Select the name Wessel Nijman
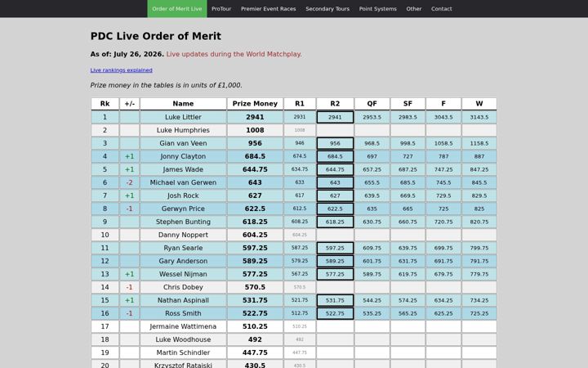Image resolution: width=588 pixels, height=368 pixels. click(x=183, y=274)
